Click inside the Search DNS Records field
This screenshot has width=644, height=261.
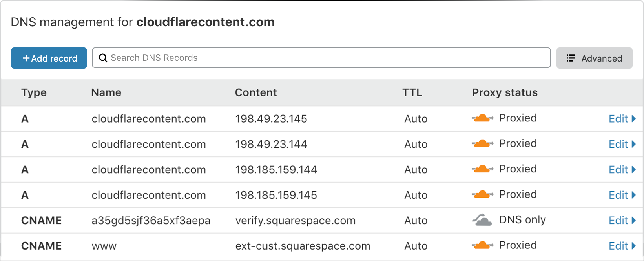point(275,58)
